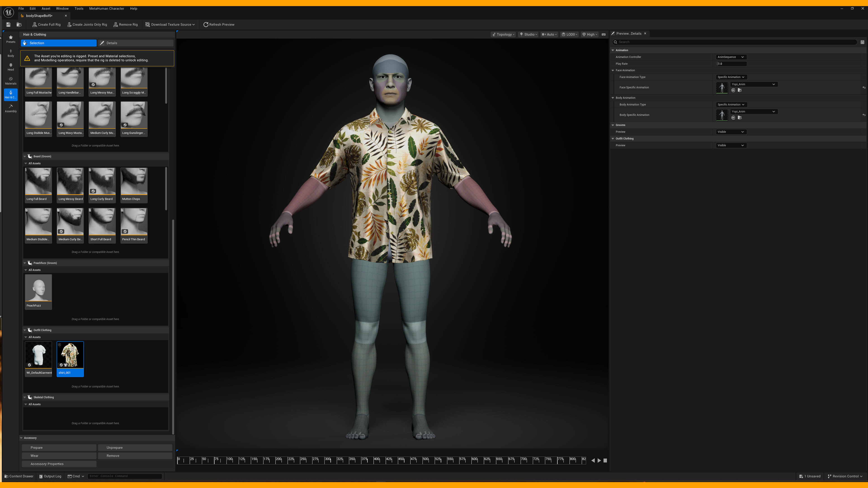Viewport: 868px width, 488px height.
Task: Open the Head sidebar panel
Action: coord(11,67)
